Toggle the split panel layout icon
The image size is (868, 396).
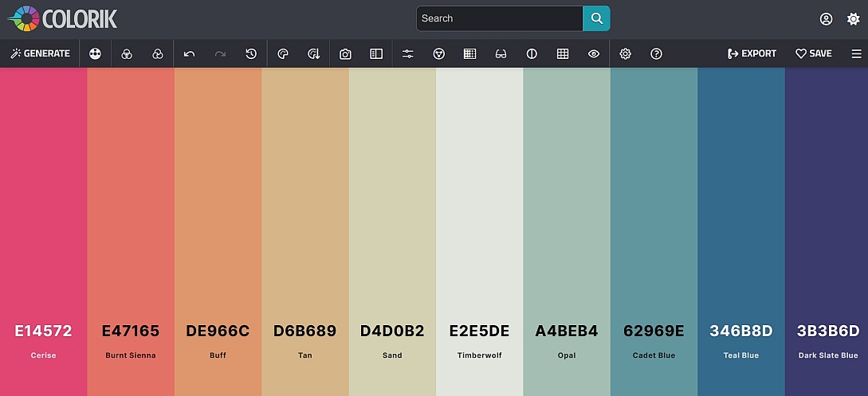coord(376,53)
